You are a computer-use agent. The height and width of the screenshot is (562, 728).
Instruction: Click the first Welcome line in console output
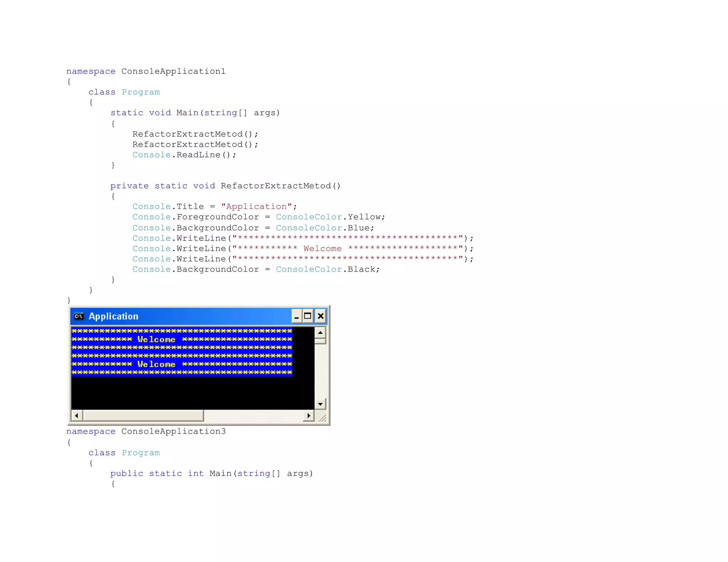pyautogui.click(x=156, y=339)
